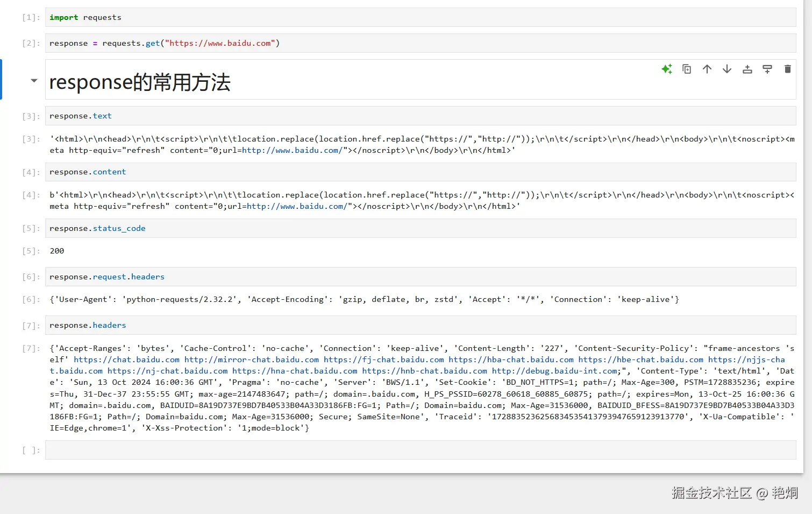
Task: Open the debug.baidu-int.com link
Action: click(555, 371)
